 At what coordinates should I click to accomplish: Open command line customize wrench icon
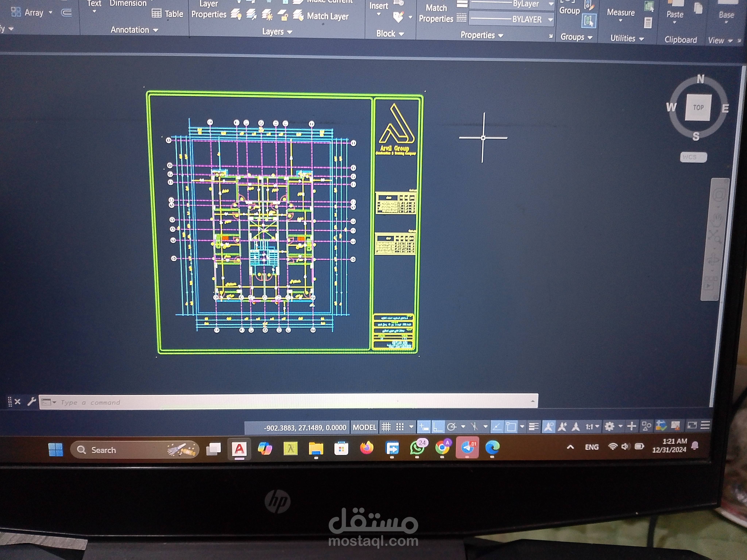(31, 401)
